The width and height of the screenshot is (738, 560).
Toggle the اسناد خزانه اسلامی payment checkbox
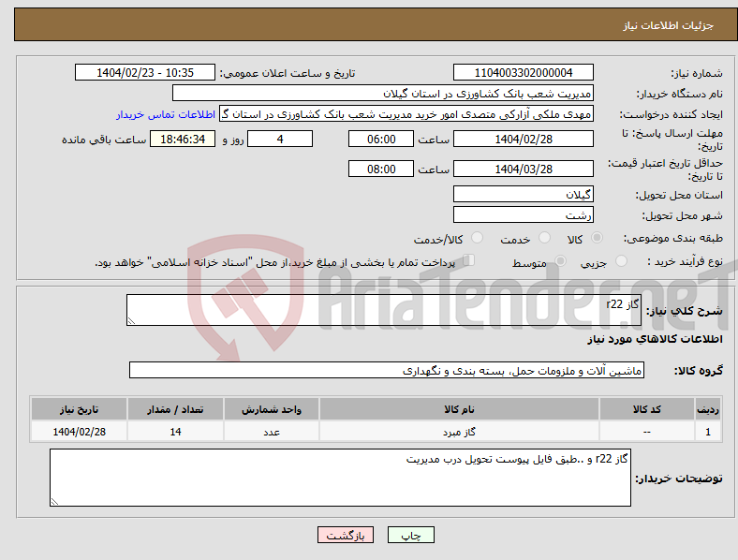[469, 260]
